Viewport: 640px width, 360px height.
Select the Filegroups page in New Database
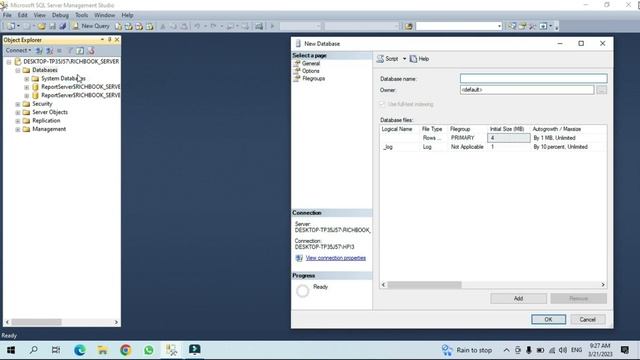pos(313,78)
